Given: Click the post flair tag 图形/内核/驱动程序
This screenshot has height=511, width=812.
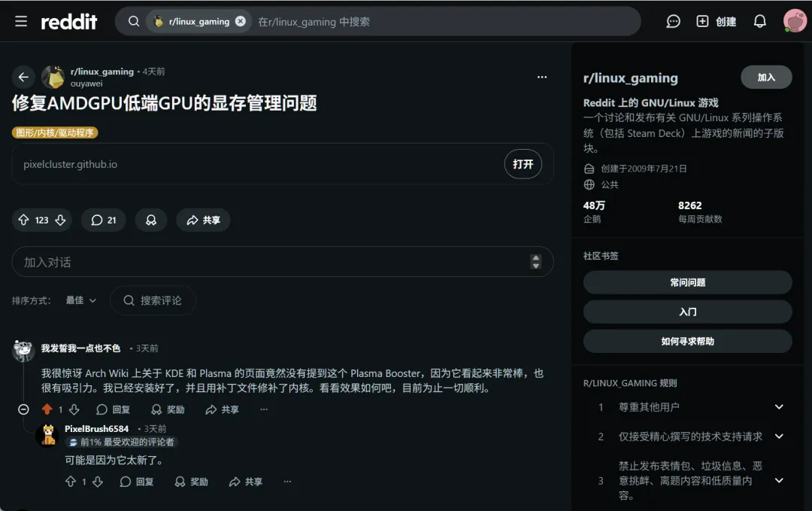Looking at the screenshot, I should coord(55,132).
